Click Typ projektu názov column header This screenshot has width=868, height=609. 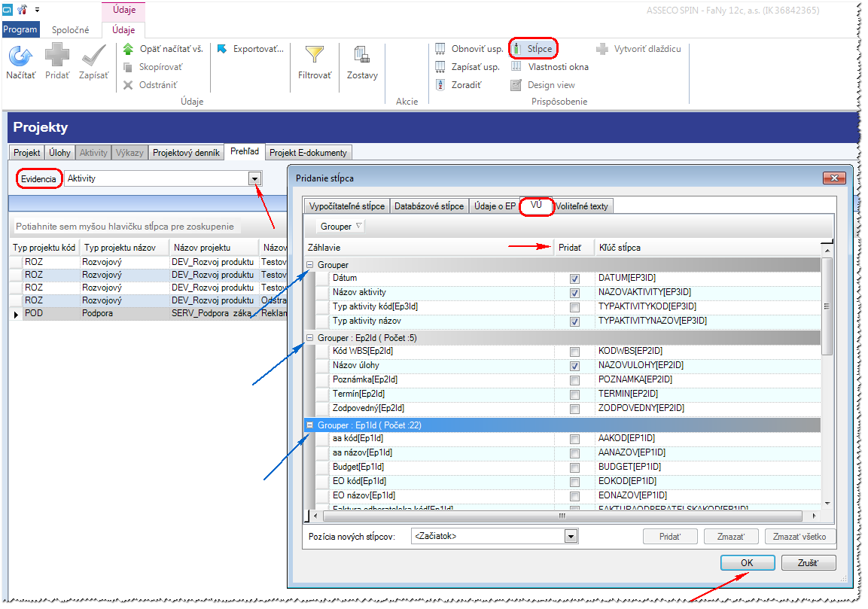coord(124,248)
